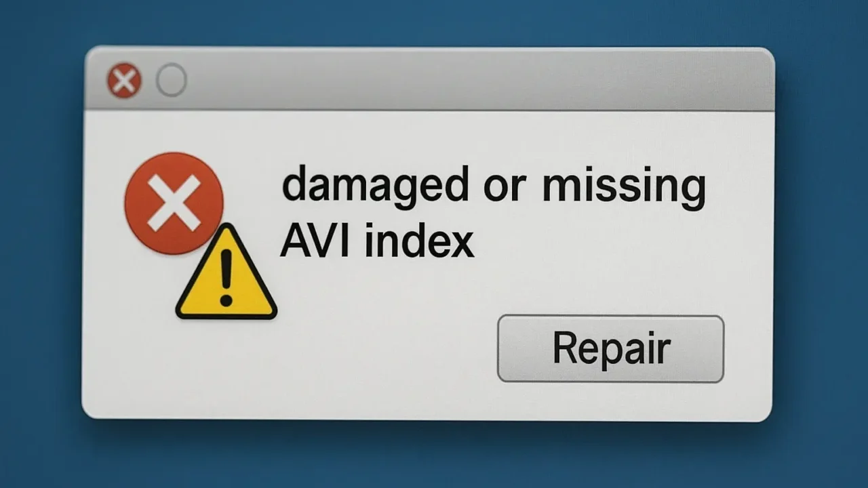Image resolution: width=868 pixels, height=488 pixels.
Task: Click the Repair button
Action: click(x=611, y=348)
